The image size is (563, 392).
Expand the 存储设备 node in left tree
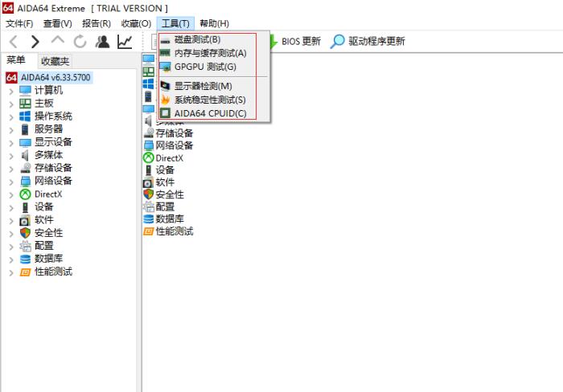pos(11,168)
